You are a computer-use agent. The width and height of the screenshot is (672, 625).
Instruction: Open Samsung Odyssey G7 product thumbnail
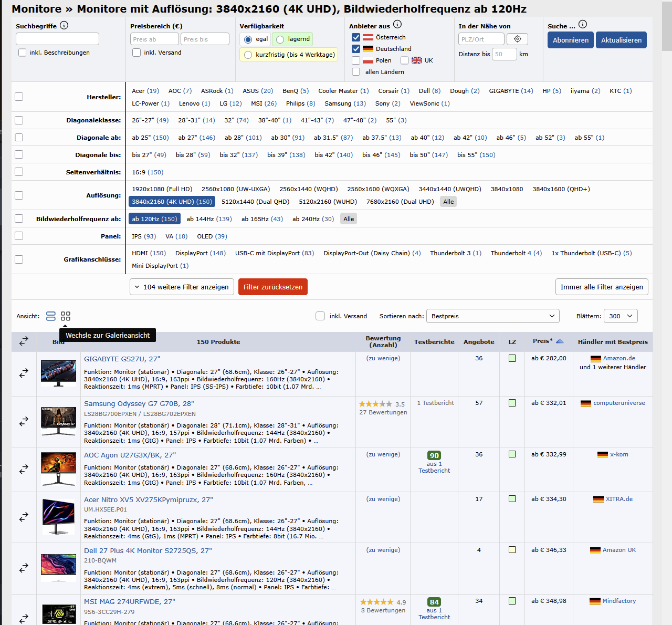58,421
